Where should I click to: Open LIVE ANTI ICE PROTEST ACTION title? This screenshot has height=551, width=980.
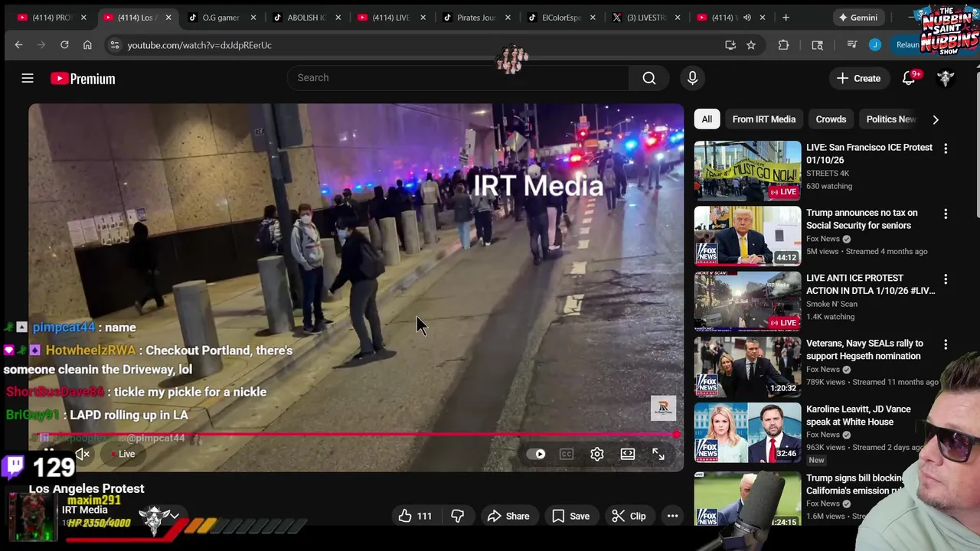(871, 285)
